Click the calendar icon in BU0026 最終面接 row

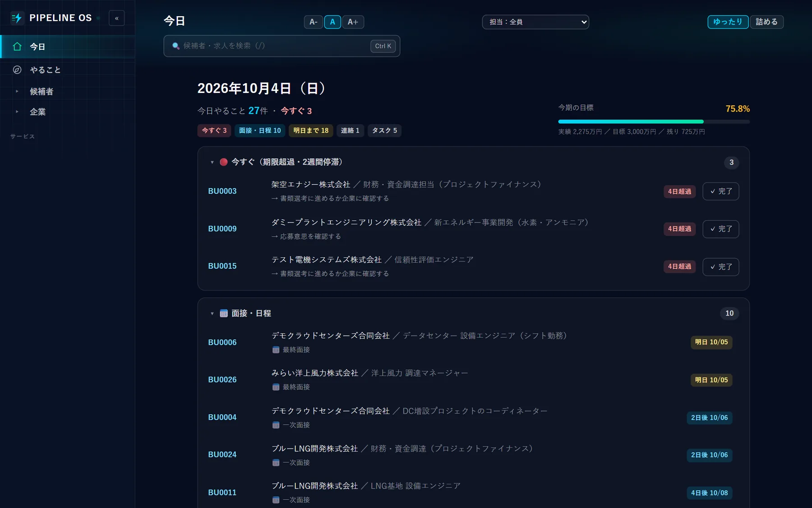(276, 387)
